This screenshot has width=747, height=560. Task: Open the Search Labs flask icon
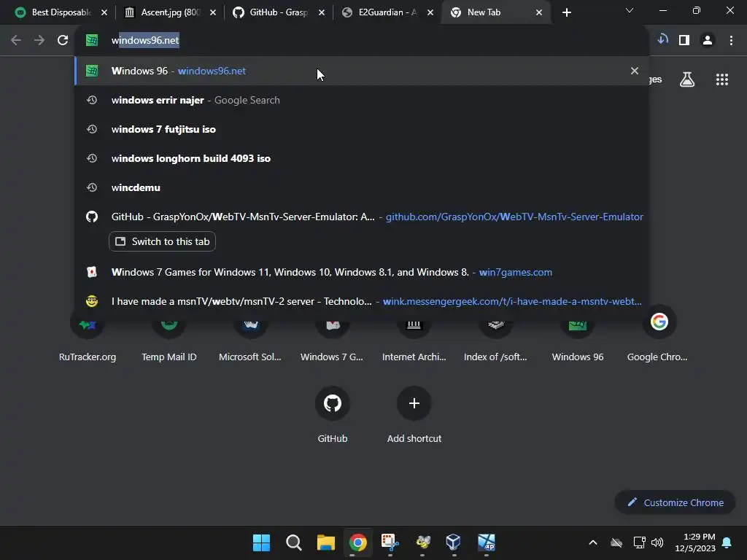687,79
